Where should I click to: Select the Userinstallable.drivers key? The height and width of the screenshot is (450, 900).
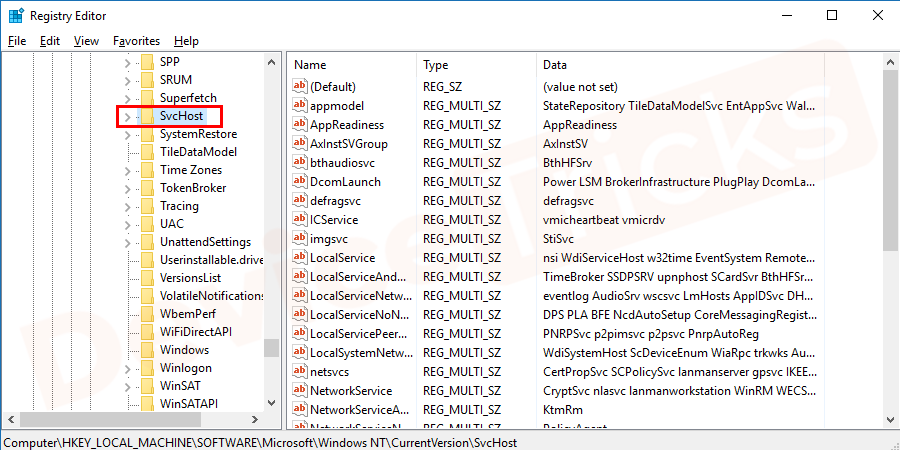(210, 260)
